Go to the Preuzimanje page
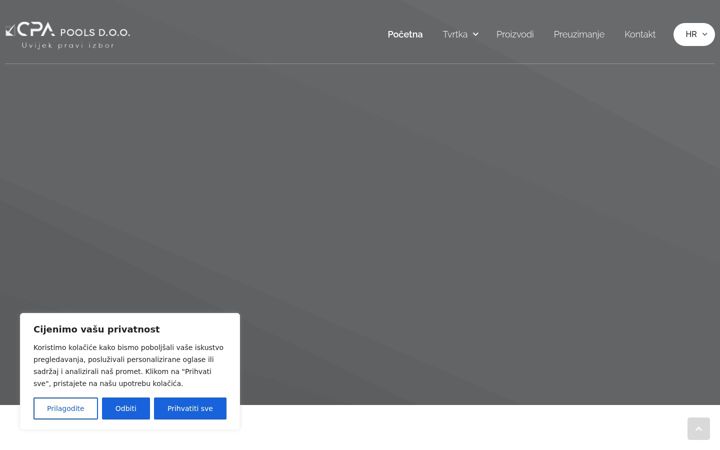 (x=579, y=34)
